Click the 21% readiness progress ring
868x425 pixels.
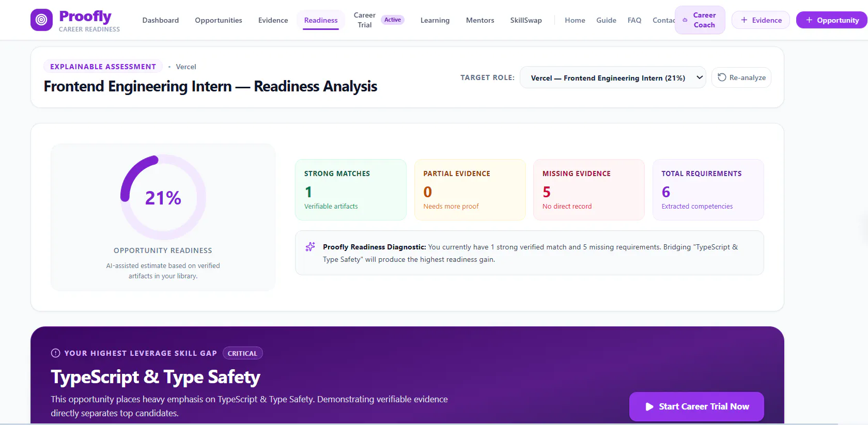click(163, 197)
